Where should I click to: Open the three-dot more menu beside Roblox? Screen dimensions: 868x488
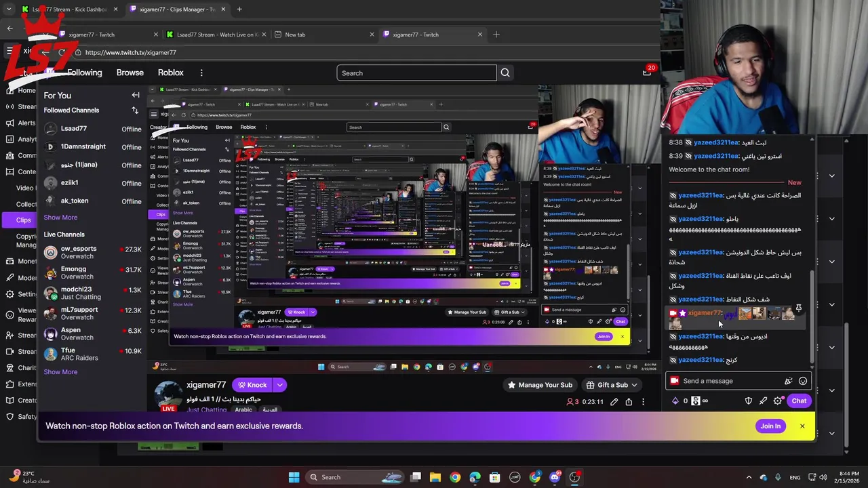[201, 73]
